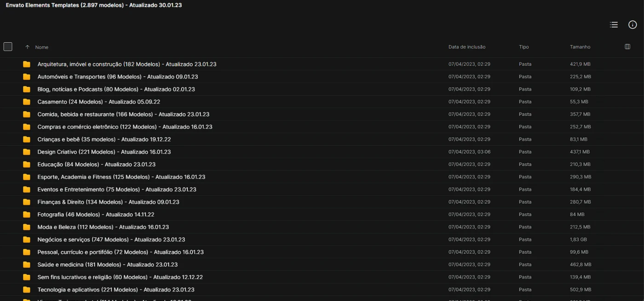The width and height of the screenshot is (644, 301).
Task: Click folder icon for Automóveis e Transportes
Action: point(27,77)
